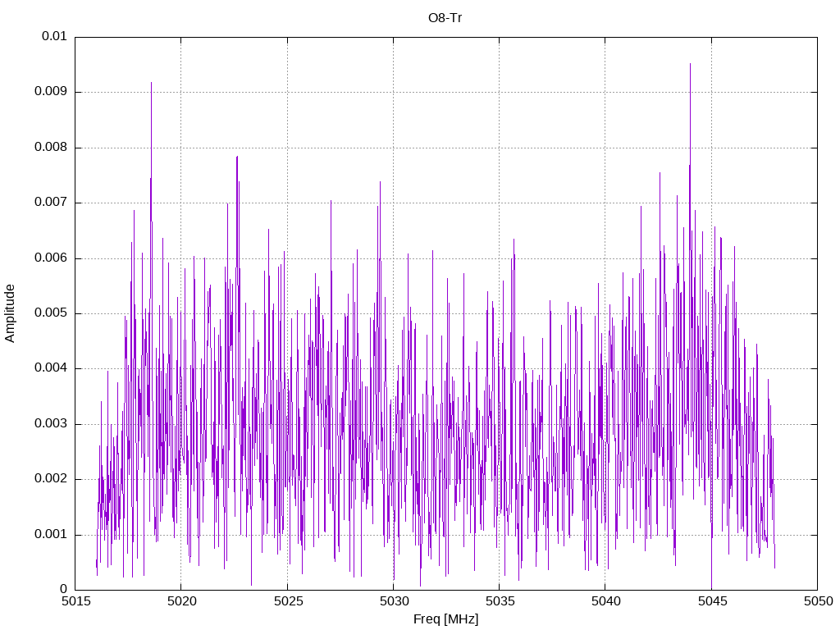
Task: Click the y-axis tick 0.009
Action: tap(51, 92)
